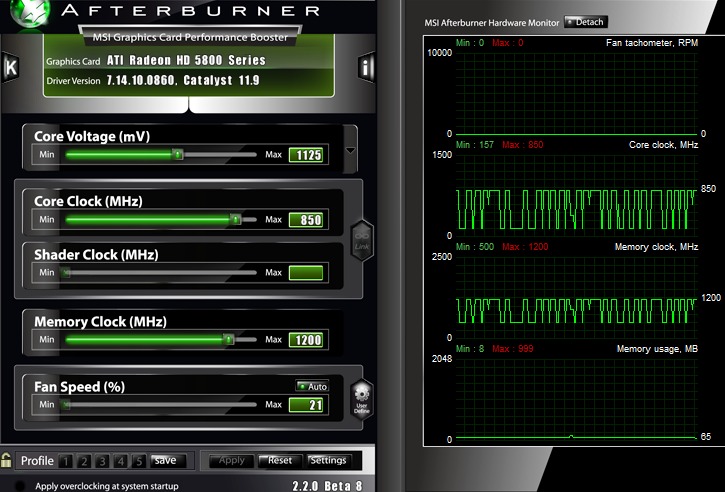Click the Fan tachometer graph

(576, 94)
